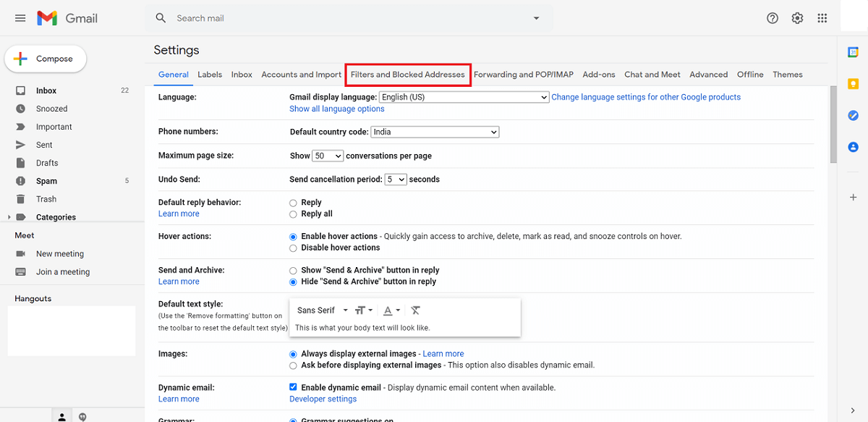Viewport: 868px width, 422px height.
Task: Switch to Filters and Blocked Addresses tab
Action: tap(408, 75)
